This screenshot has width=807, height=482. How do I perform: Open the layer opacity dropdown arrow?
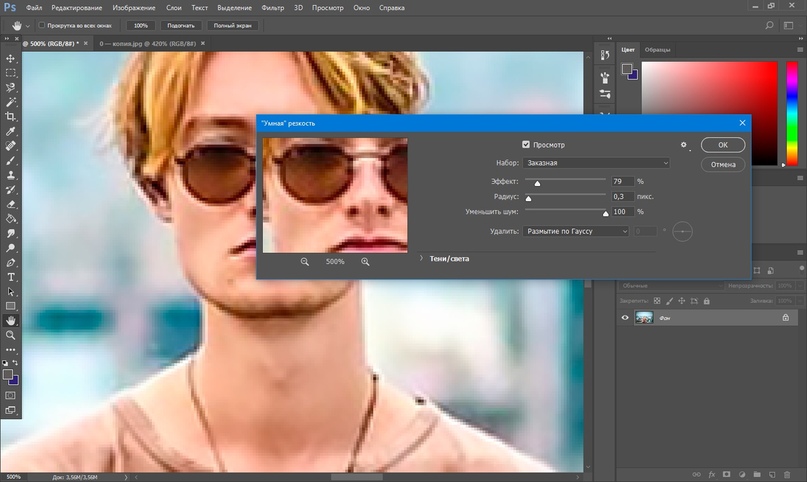point(800,285)
